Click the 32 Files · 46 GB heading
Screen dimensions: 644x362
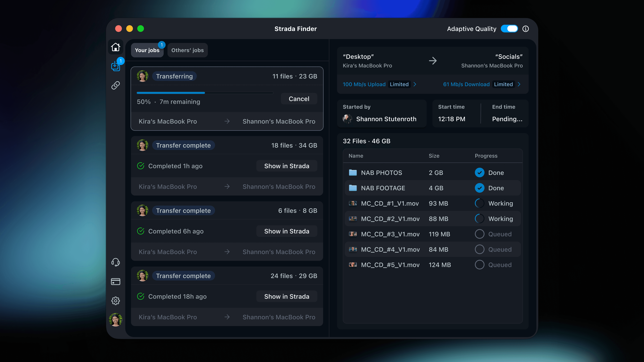[x=367, y=141]
